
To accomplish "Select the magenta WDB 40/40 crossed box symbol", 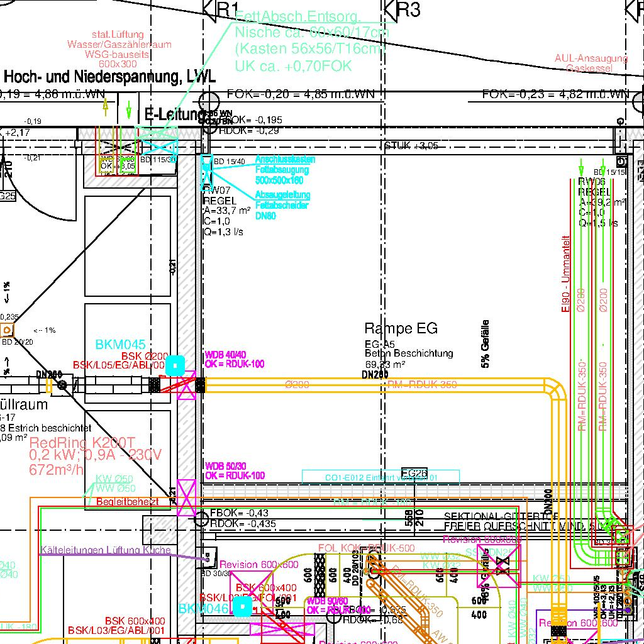I will click(187, 385).
